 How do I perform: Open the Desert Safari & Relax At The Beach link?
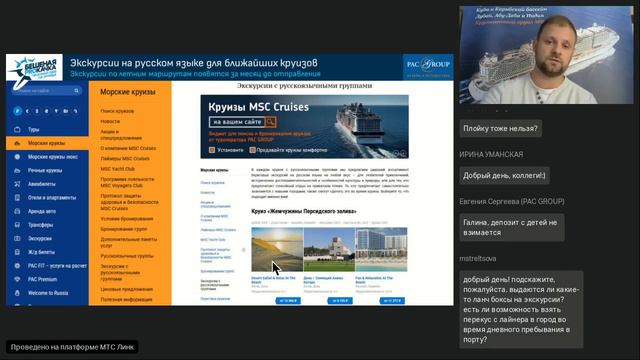(273, 280)
